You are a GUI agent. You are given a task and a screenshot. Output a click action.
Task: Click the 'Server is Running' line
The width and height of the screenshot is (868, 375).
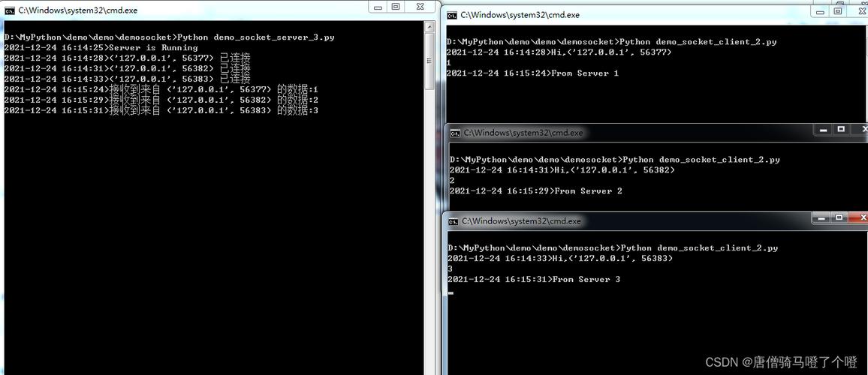pyautogui.click(x=101, y=47)
